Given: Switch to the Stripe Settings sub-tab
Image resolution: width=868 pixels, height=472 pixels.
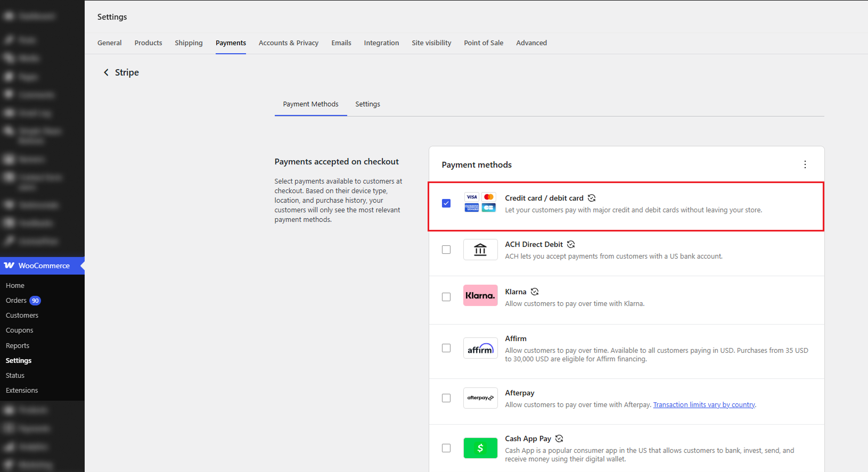Looking at the screenshot, I should 368,104.
